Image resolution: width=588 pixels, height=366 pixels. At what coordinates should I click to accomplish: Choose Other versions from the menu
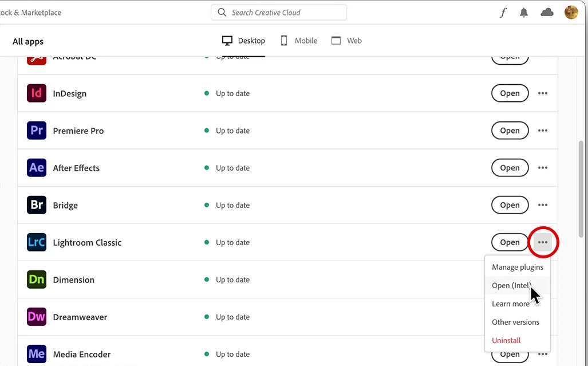[x=518, y=322]
